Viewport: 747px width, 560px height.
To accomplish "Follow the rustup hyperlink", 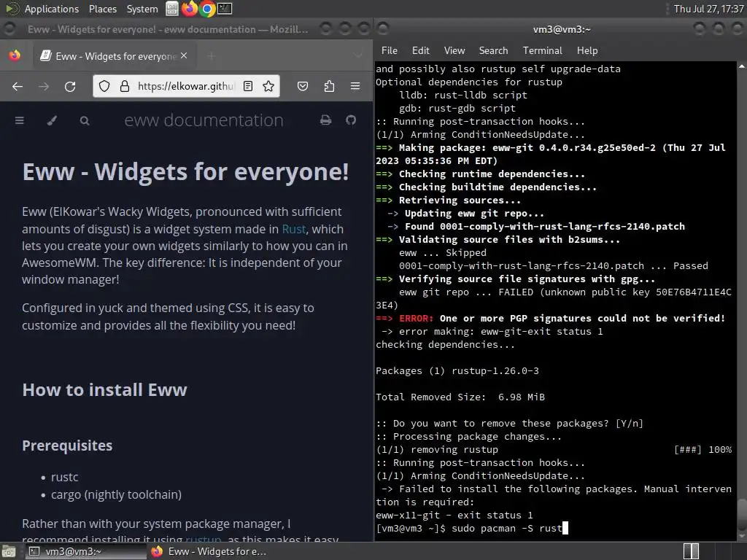I will [x=204, y=540].
